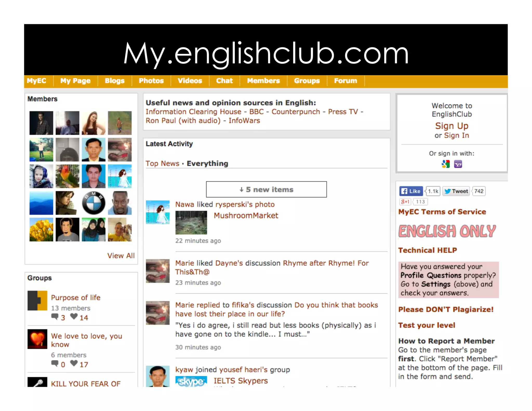Open the Purpose of life group icon
Screen dimensions: 532x411
tap(37, 301)
